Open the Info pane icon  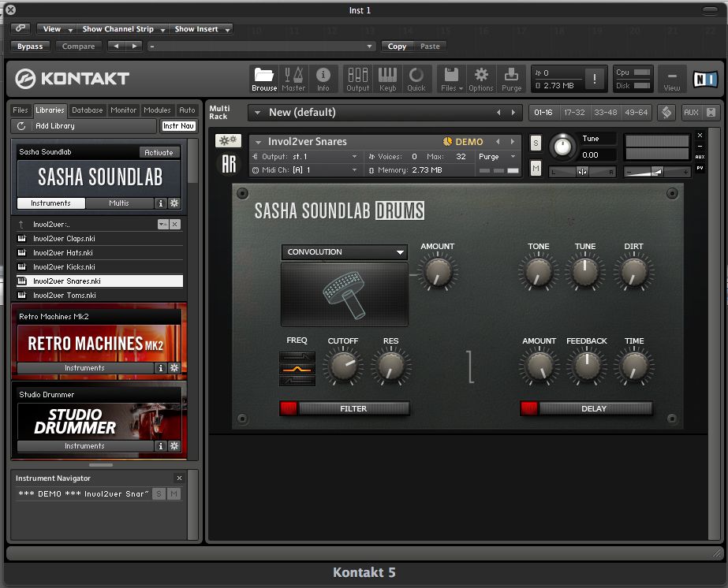323,79
